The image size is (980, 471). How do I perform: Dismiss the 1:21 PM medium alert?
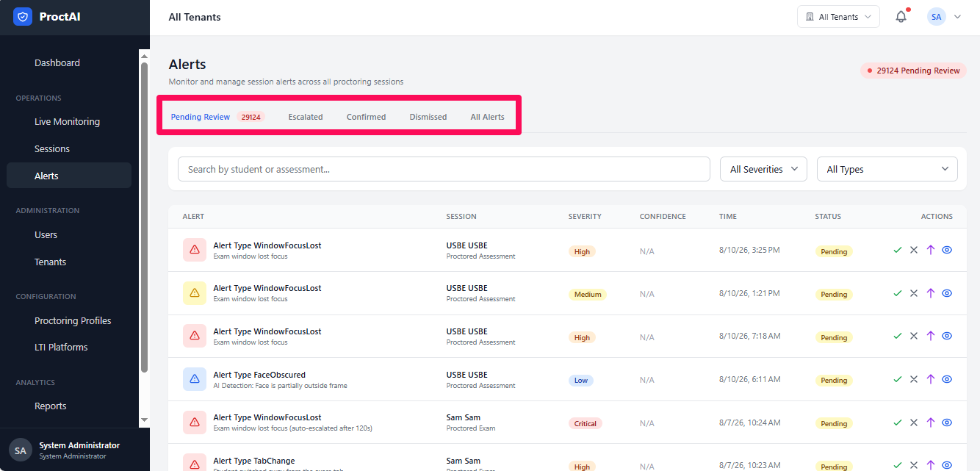(914, 293)
